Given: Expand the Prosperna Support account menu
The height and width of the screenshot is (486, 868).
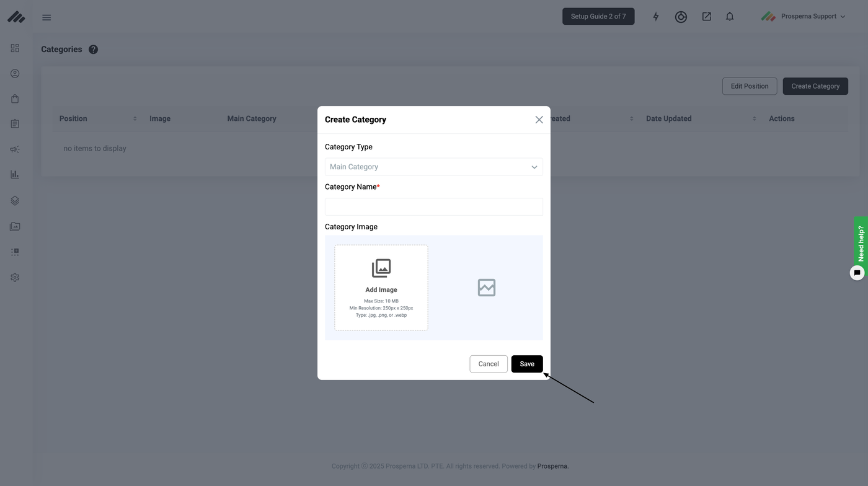Looking at the screenshot, I should 804,17.
